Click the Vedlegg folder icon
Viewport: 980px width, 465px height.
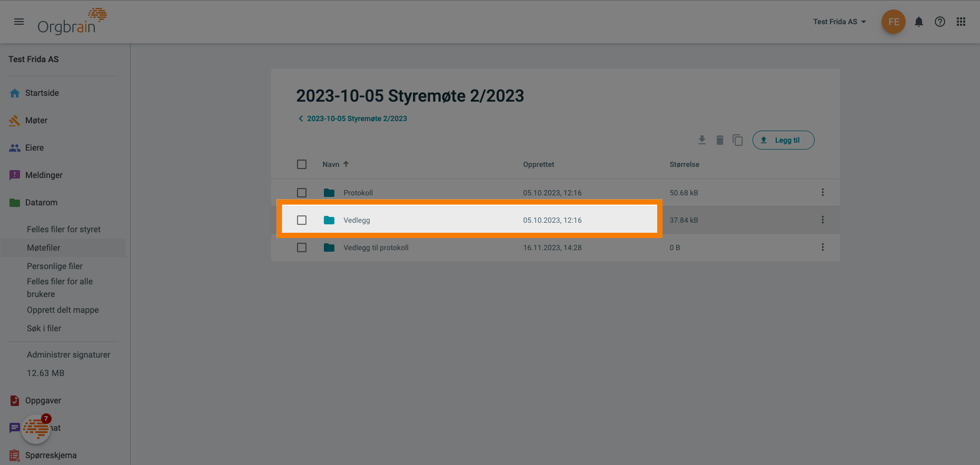click(329, 220)
